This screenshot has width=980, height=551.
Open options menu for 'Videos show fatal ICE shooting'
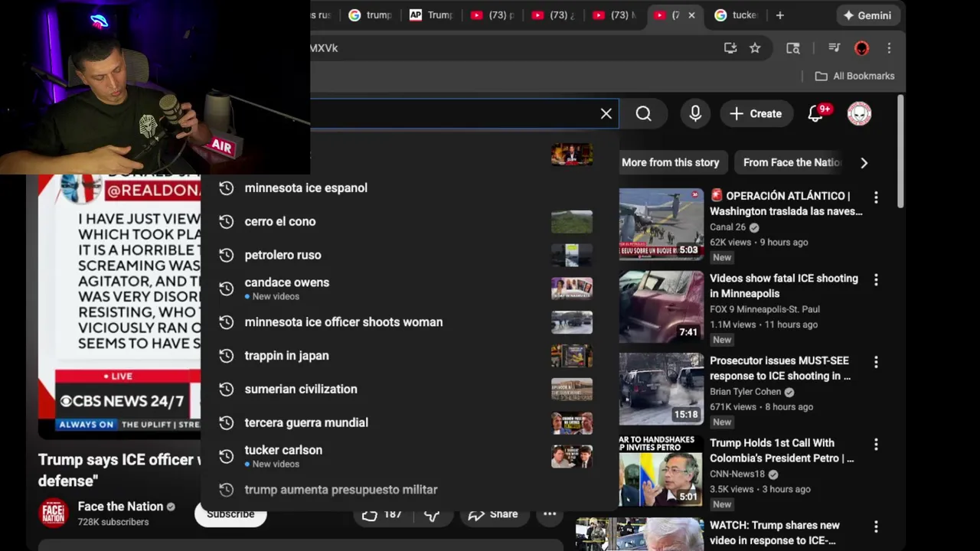(x=876, y=280)
